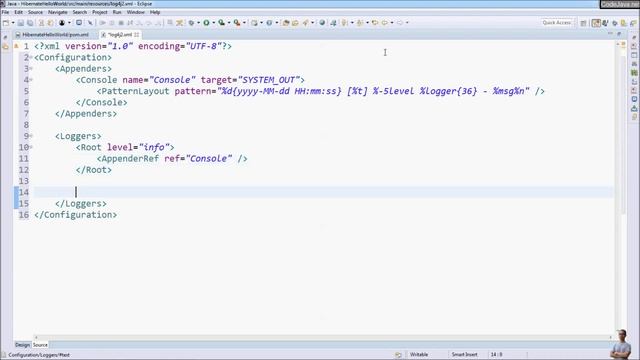
Task: Expand the New file dropdown arrow
Action: pos(13,23)
